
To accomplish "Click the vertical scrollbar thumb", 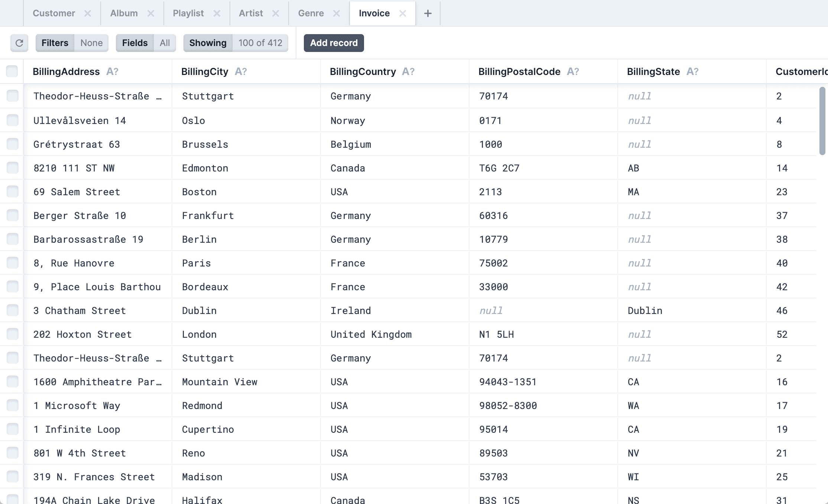I will 822,121.
